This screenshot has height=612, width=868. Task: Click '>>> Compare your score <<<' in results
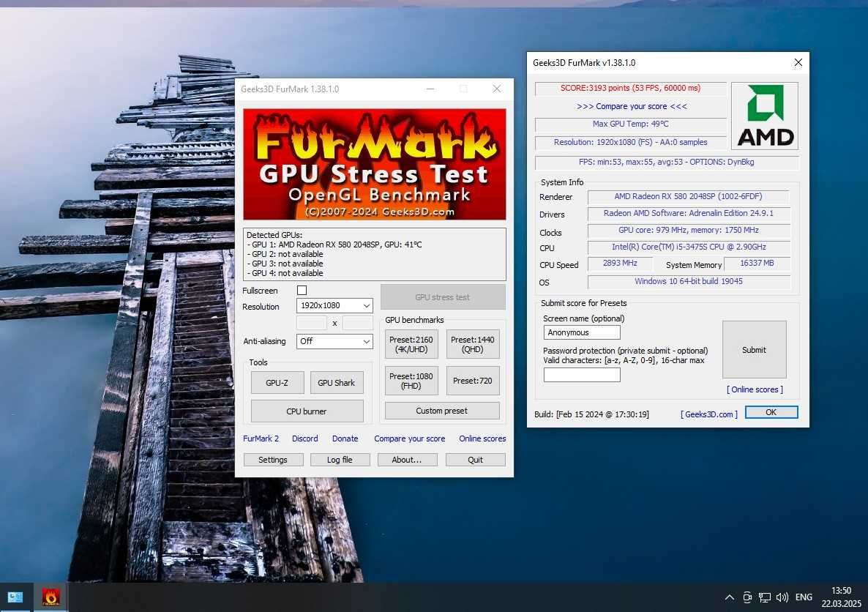coord(632,106)
